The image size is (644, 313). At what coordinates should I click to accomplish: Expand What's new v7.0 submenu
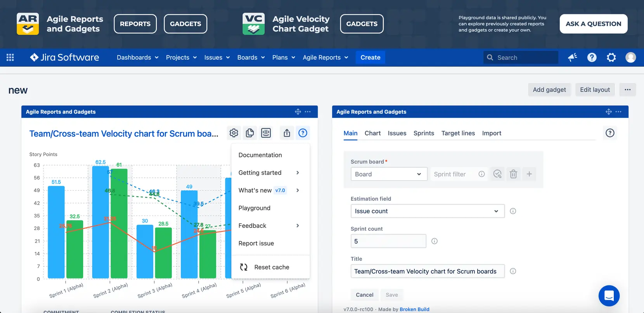point(270,190)
